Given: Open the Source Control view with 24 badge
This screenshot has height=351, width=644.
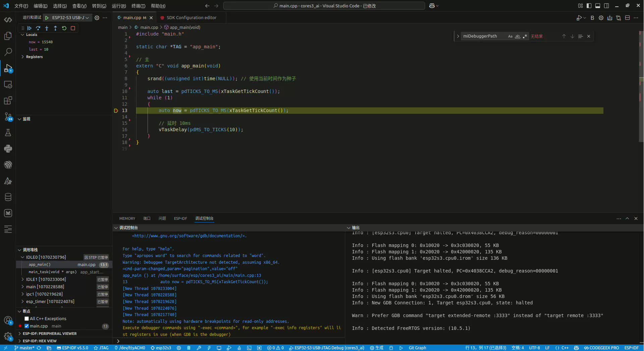Looking at the screenshot, I should [8, 116].
